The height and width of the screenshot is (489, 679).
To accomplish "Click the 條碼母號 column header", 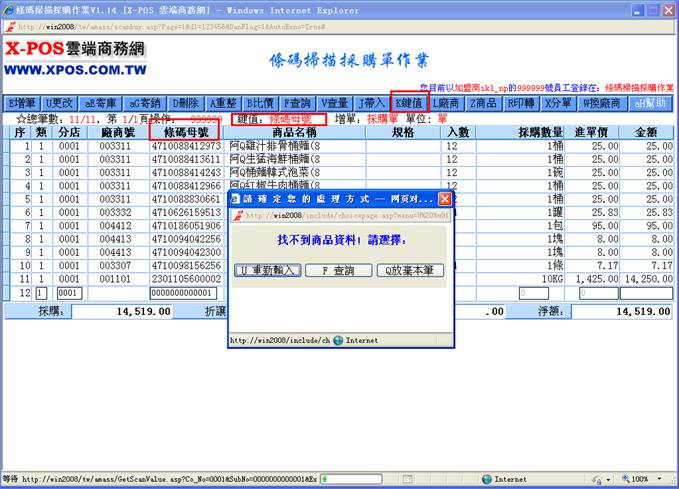I will 185,132.
